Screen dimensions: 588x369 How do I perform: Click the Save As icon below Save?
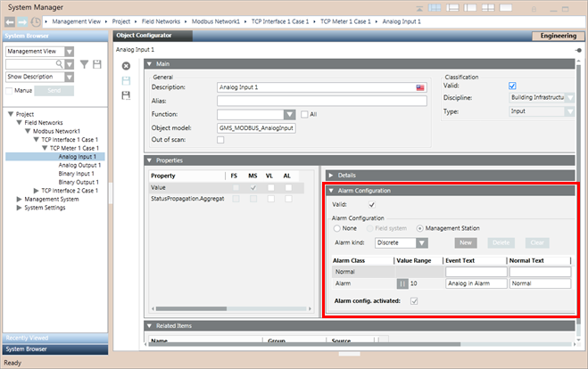pyautogui.click(x=126, y=94)
